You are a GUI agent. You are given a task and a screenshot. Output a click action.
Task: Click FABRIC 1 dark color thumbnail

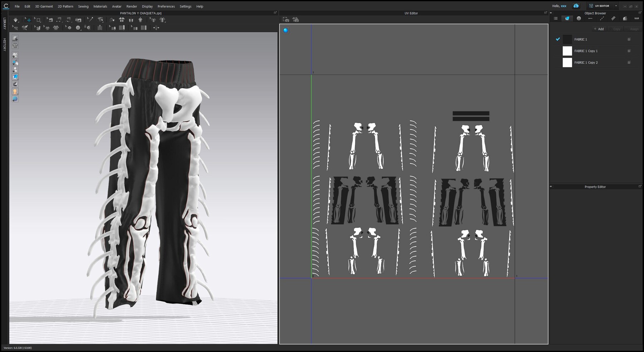567,39
